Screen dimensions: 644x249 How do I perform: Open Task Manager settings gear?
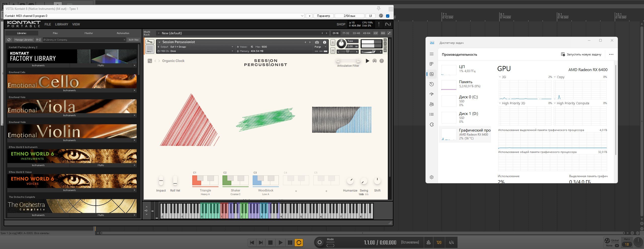pyautogui.click(x=432, y=177)
